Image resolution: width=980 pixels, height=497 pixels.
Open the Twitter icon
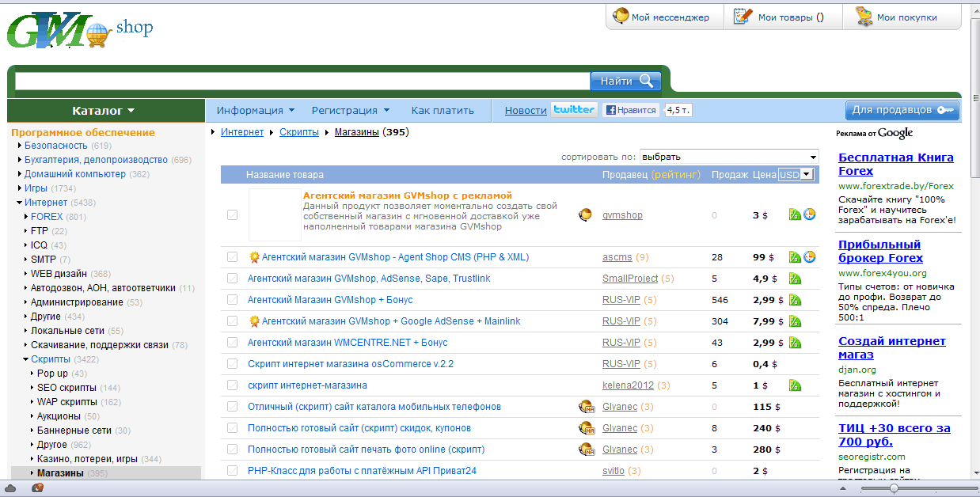click(574, 109)
